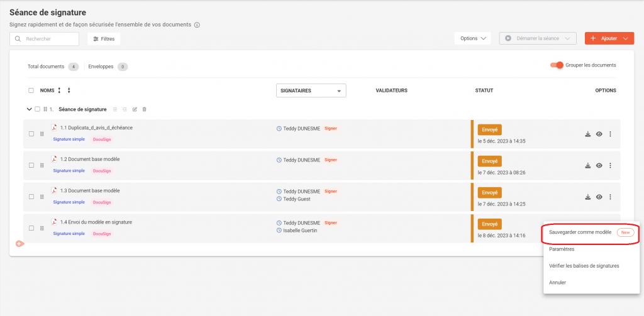Tick the select-all checkbox next to NOMS
The width and height of the screenshot is (644, 316).
coord(31,90)
